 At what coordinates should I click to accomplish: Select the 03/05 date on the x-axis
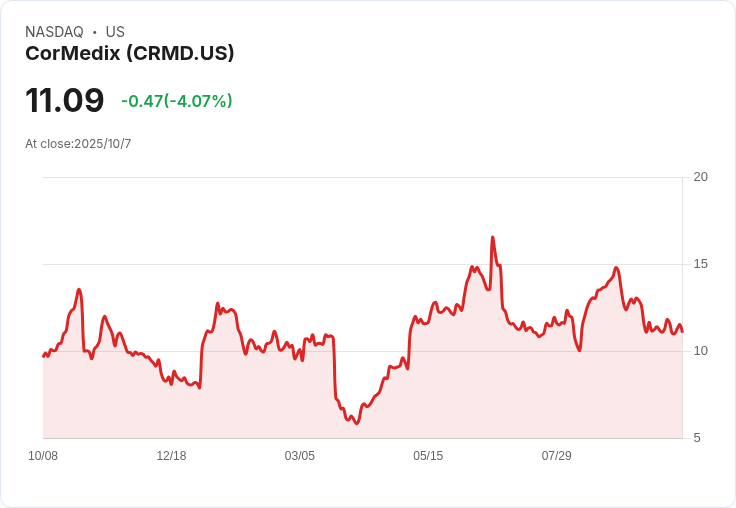299,456
